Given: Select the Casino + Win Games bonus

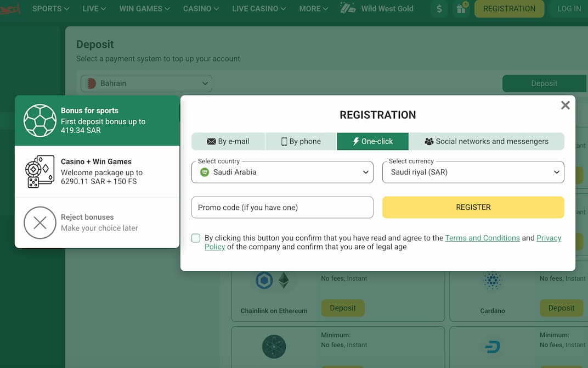Looking at the screenshot, I should click(97, 171).
